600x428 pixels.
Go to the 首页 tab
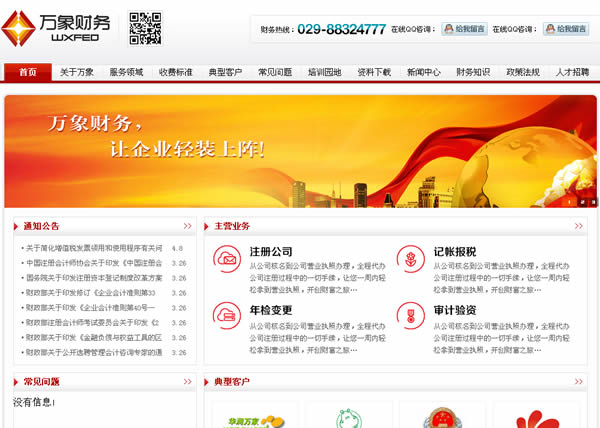tap(28, 72)
